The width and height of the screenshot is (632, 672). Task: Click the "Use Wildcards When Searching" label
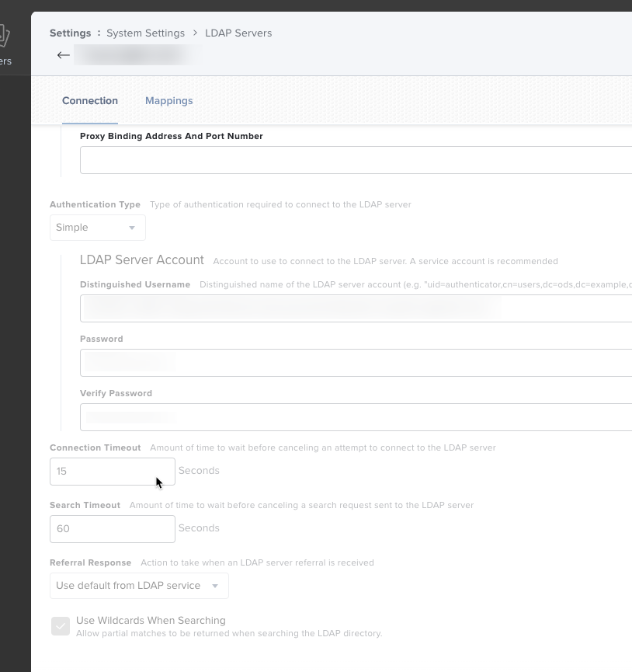click(x=151, y=620)
